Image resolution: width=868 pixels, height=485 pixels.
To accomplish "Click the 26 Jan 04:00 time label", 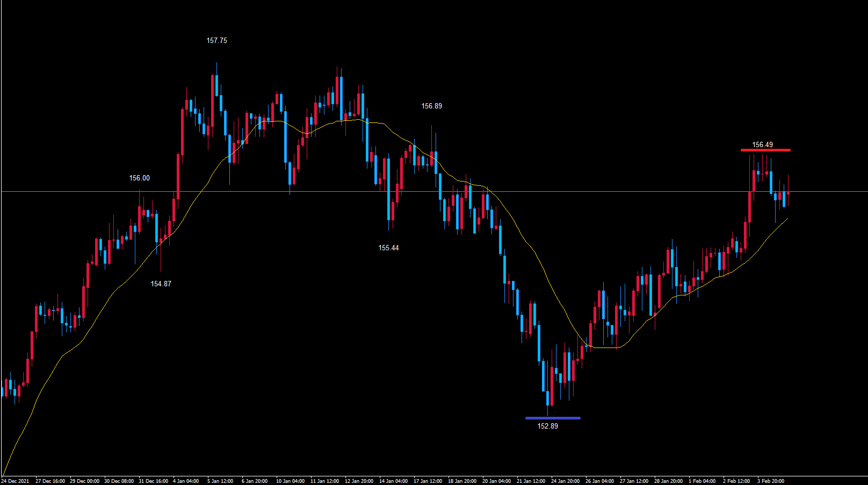I will (x=599, y=481).
